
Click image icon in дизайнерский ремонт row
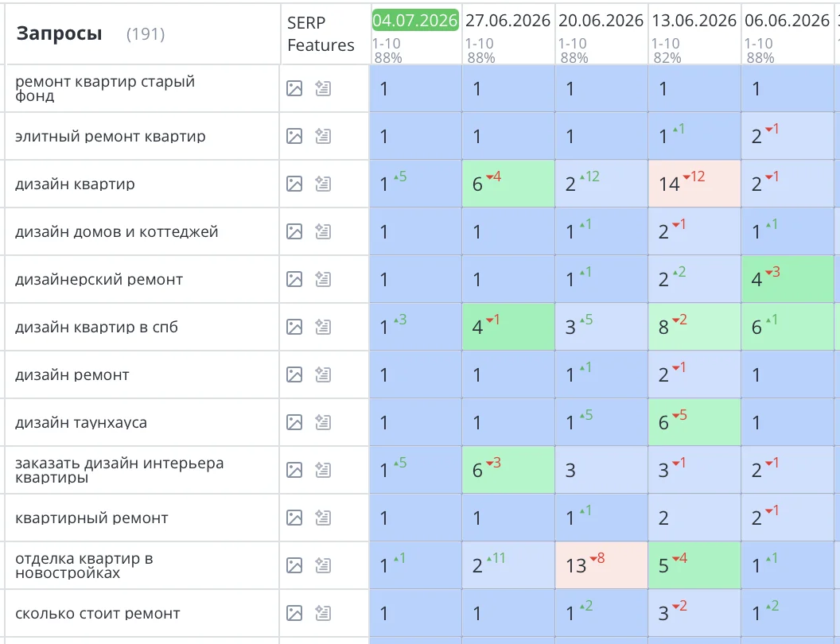[294, 279]
